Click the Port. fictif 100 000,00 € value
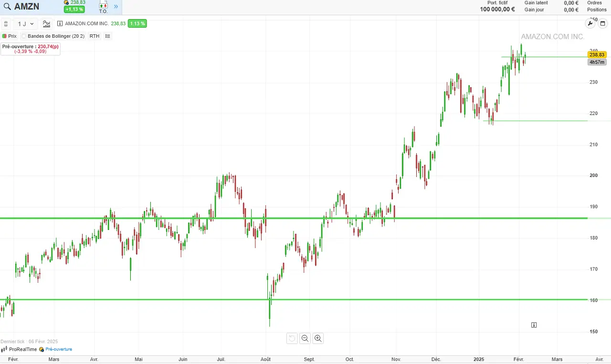This screenshot has height=364, width=611. (x=497, y=9)
